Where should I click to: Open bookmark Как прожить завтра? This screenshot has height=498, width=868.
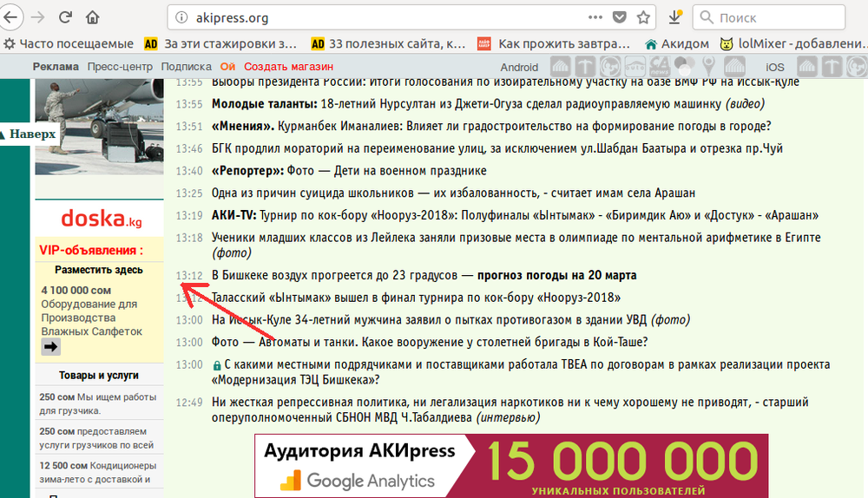[x=554, y=43]
